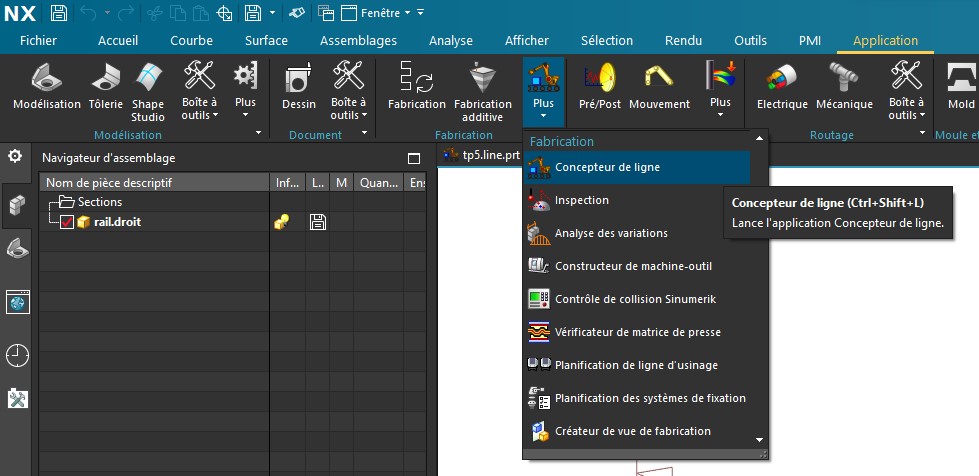The height and width of the screenshot is (476, 979).
Task: Click the Paste clipboard icon
Action: pos(199,12)
